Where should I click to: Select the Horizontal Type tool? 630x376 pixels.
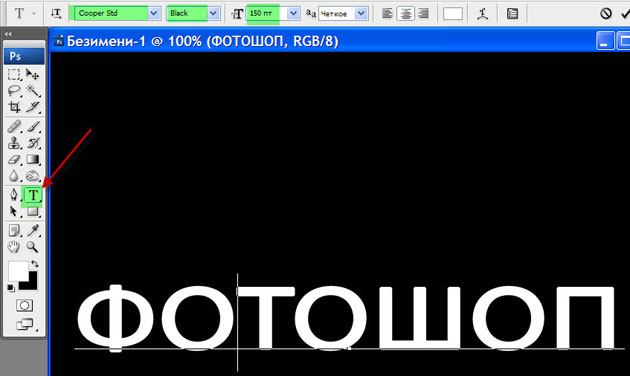point(33,195)
